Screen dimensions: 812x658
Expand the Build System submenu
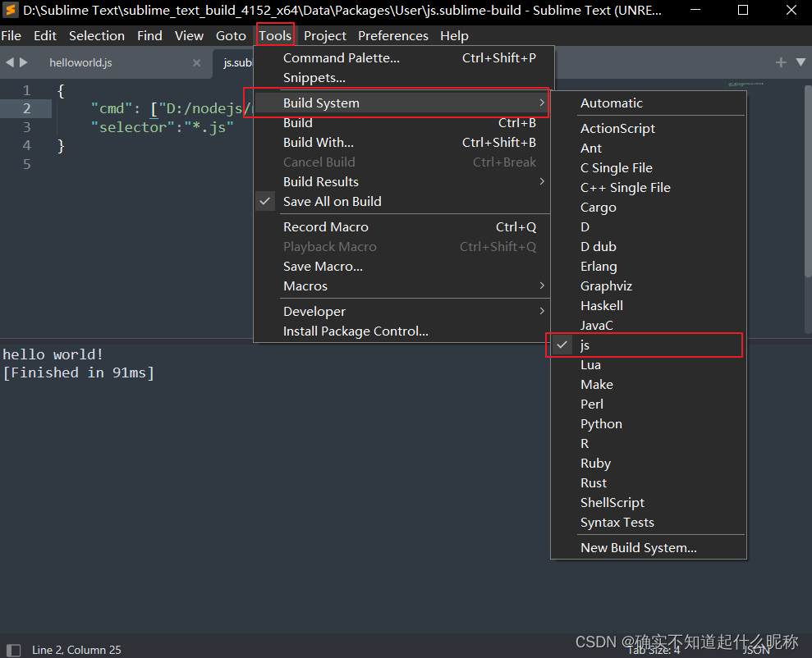click(x=404, y=103)
